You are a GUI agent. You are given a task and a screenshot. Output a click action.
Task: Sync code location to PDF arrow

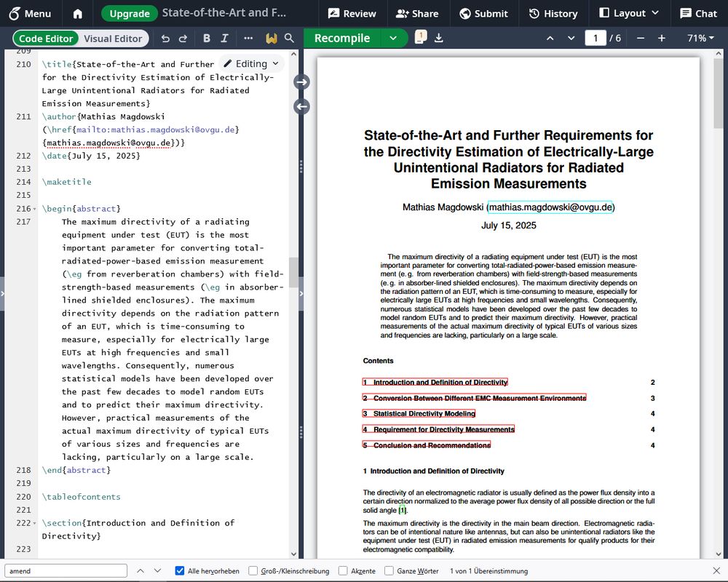[302, 82]
